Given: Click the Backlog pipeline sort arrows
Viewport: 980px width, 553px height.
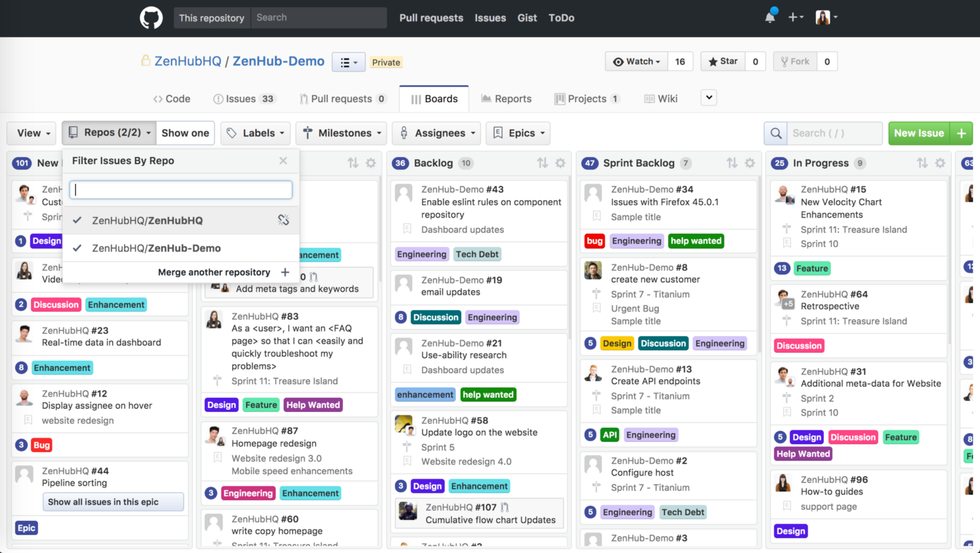Looking at the screenshot, I should (542, 163).
